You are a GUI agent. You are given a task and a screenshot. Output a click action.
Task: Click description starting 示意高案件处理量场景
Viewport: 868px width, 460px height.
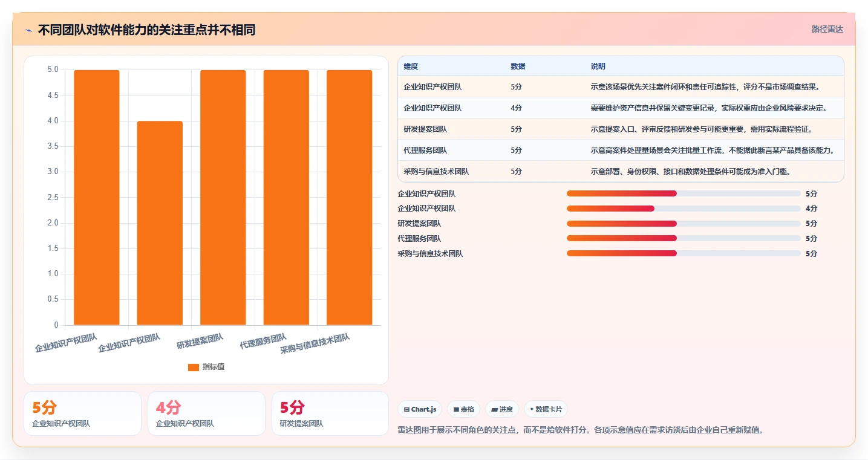(x=713, y=151)
